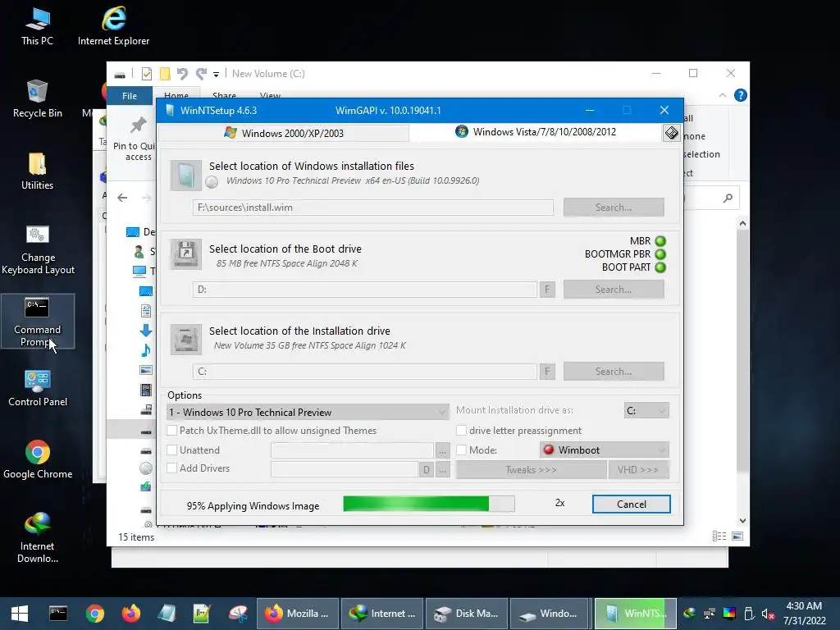This screenshot has height=630, width=840.
Task: Open Explorer Share ribbon tab
Action: click(224, 95)
